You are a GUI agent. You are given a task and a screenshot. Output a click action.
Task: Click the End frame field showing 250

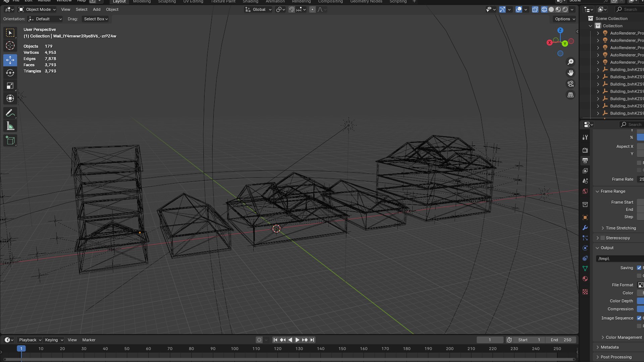561,340
